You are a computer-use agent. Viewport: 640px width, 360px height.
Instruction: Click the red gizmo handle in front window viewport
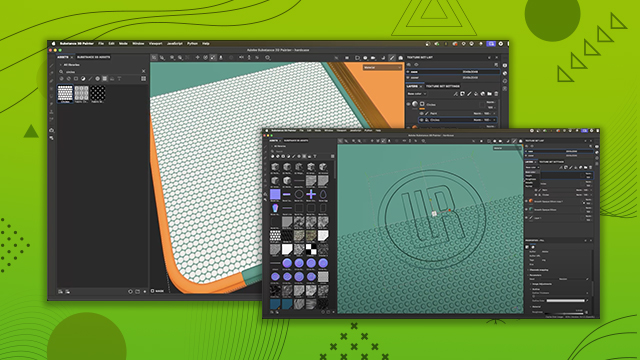(x=450, y=210)
